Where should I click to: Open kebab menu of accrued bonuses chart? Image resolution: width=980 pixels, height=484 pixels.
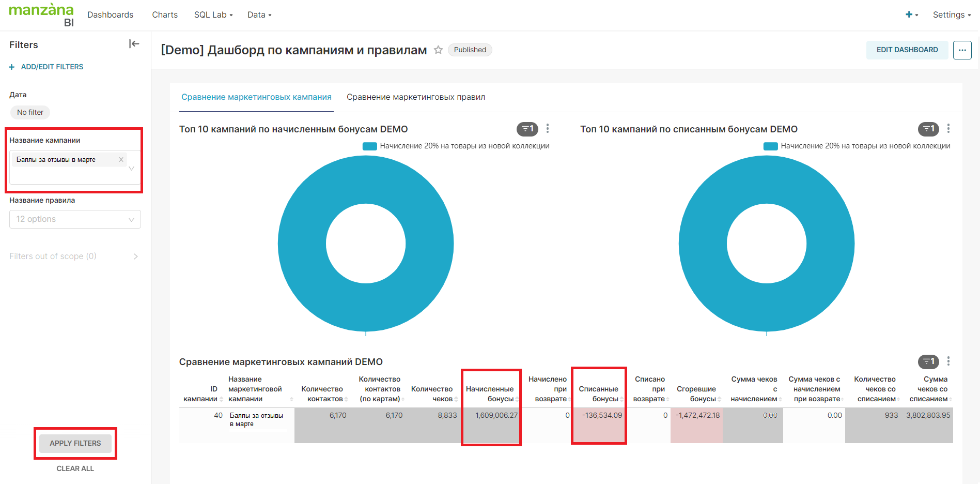(548, 129)
